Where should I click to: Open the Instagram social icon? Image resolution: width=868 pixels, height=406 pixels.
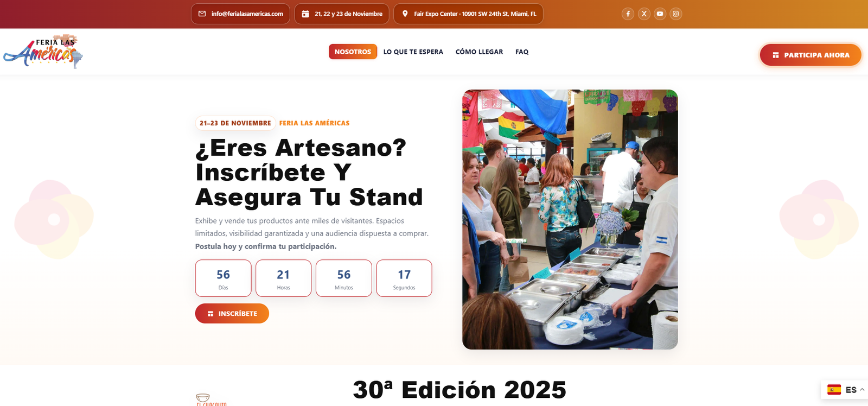pyautogui.click(x=675, y=14)
